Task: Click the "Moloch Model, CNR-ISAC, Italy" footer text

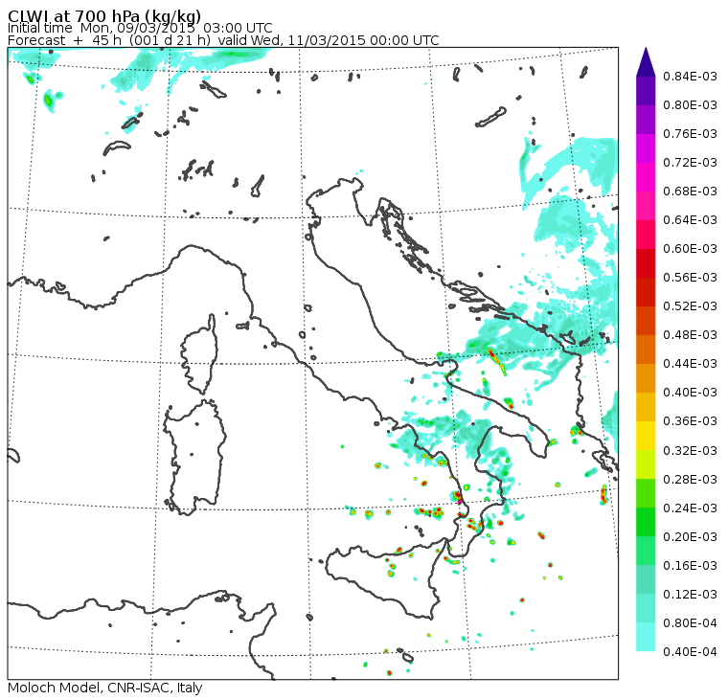Action: (105, 688)
